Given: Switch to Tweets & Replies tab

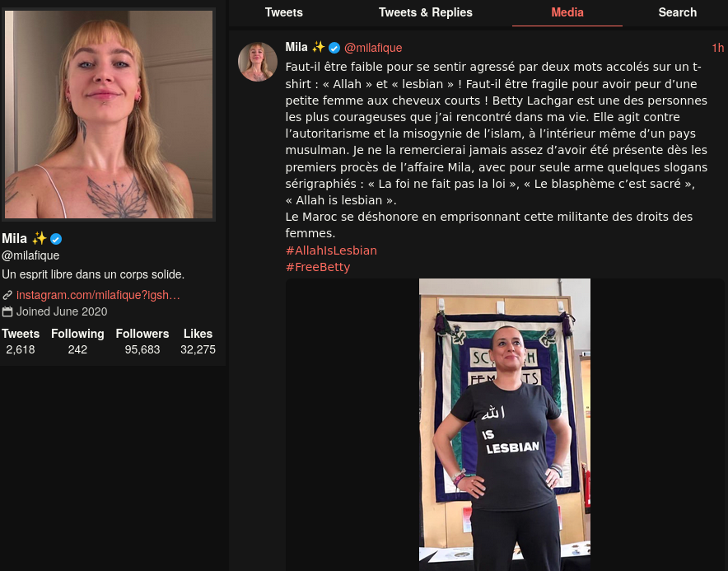Looking at the screenshot, I should pos(425,12).
